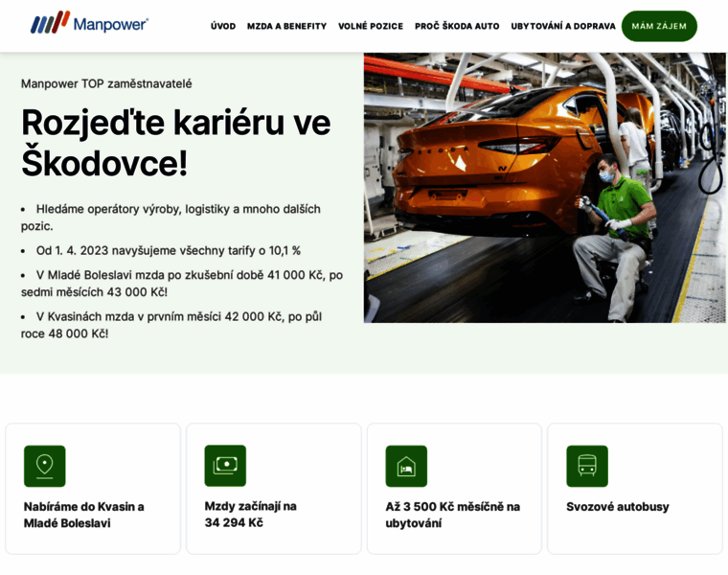
Task: Click bullet about Mladé Boleslavi mzda
Action: click(x=182, y=284)
